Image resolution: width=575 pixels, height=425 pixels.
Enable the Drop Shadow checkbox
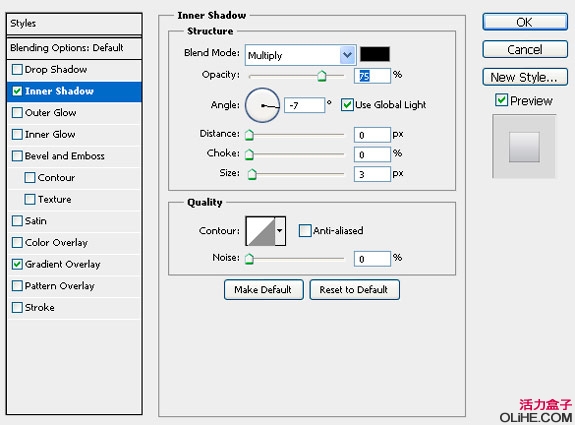click(x=17, y=70)
